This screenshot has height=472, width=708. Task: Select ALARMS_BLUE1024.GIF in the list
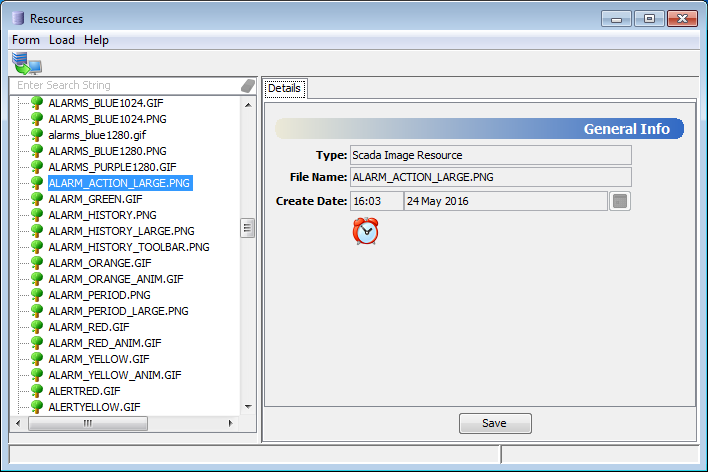[x=106, y=103]
